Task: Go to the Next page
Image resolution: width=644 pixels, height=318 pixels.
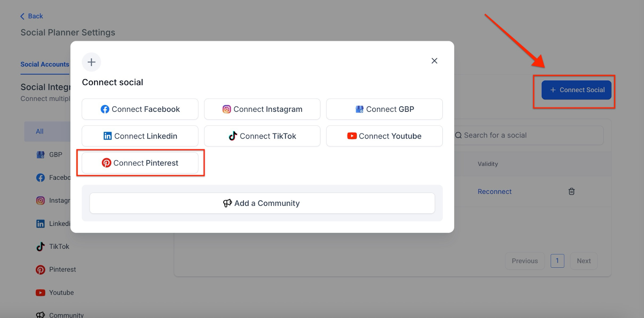Action: click(584, 261)
